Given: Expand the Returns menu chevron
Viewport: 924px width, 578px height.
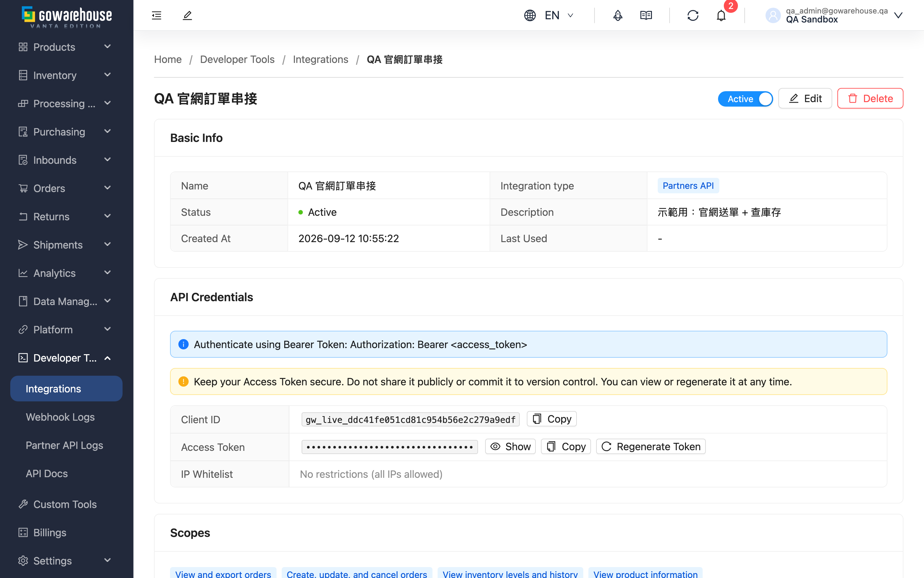Looking at the screenshot, I should pyautogui.click(x=108, y=216).
